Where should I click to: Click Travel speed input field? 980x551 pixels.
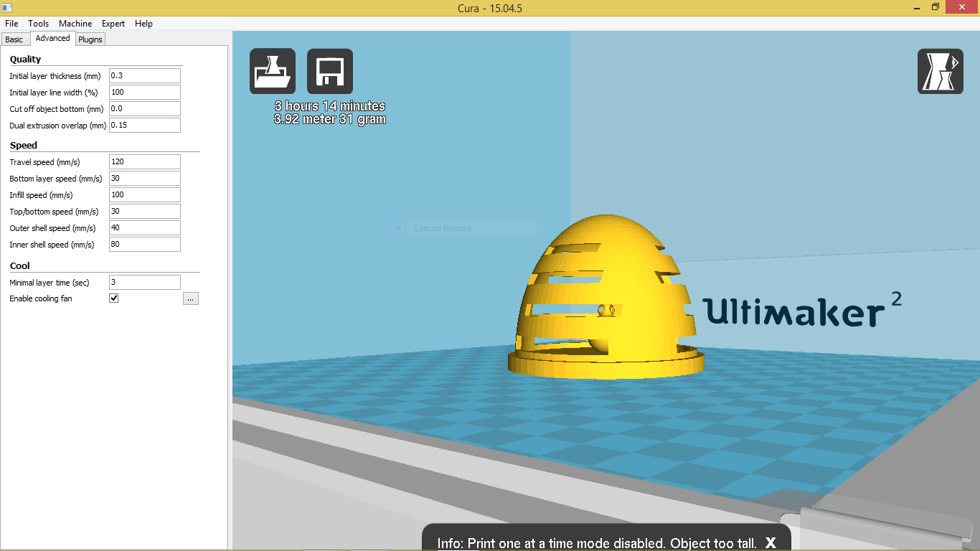click(x=145, y=162)
